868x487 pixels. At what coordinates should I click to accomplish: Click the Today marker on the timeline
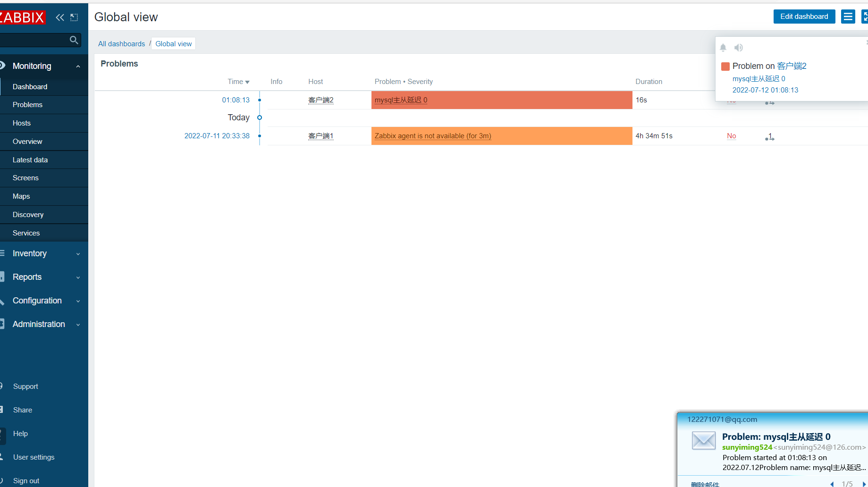[260, 118]
